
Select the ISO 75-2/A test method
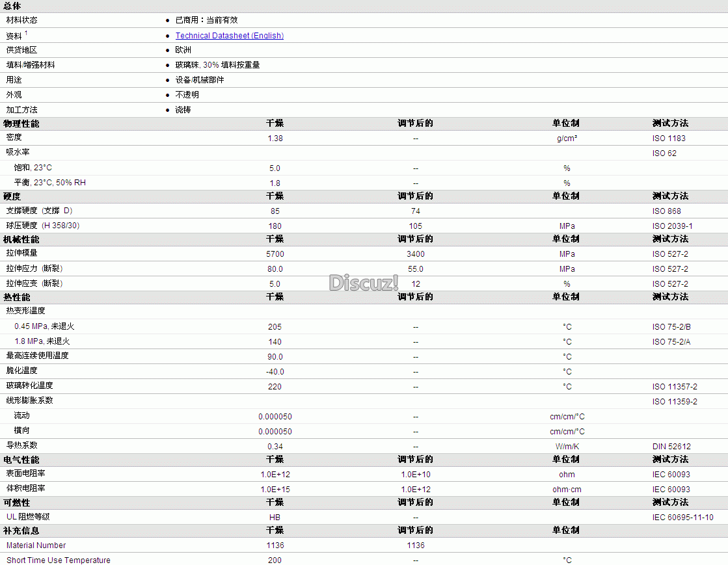click(x=671, y=342)
